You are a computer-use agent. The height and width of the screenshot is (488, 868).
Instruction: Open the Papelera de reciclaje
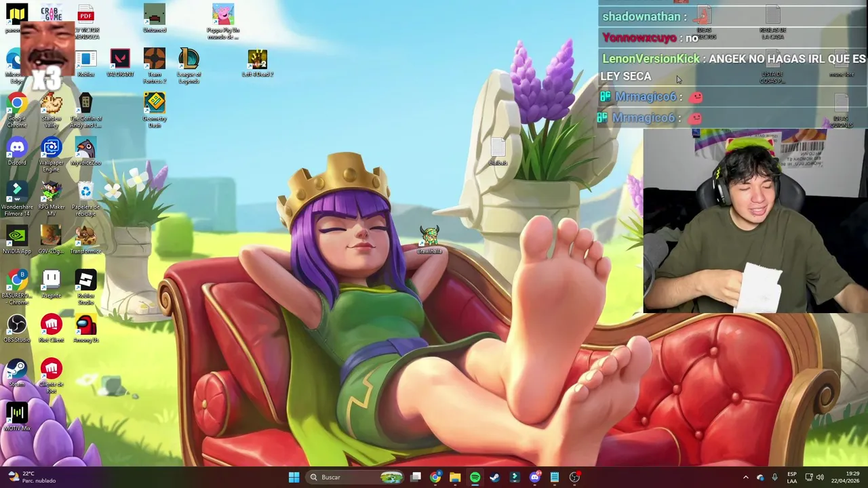tap(85, 200)
